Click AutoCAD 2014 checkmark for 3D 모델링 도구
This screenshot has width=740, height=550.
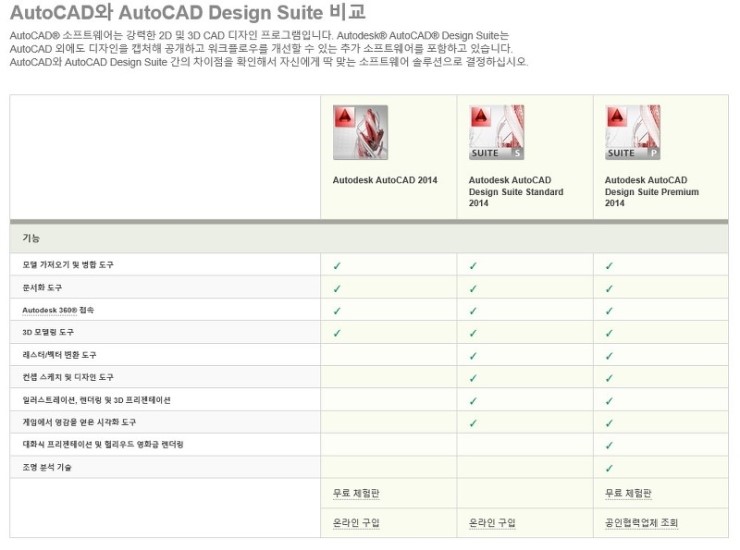(x=337, y=333)
